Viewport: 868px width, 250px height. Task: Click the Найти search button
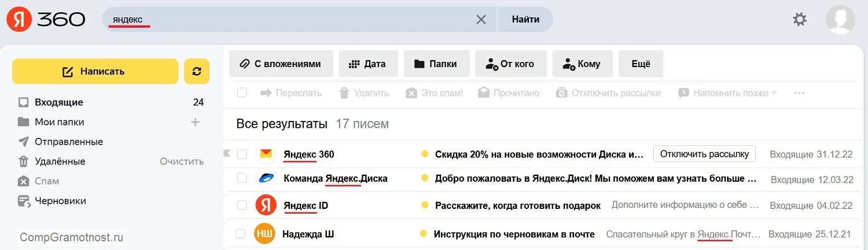coord(525,19)
